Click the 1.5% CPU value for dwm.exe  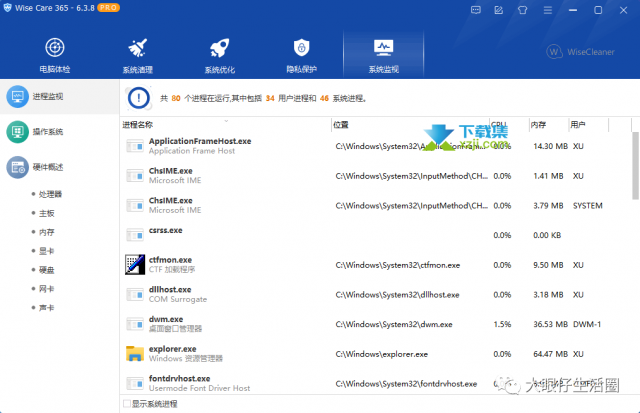point(502,324)
